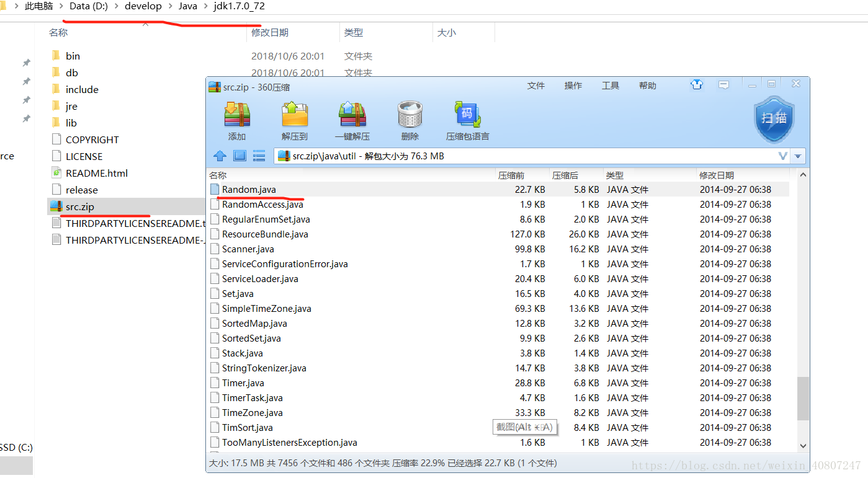Click the scrollbar down arrow in archive list
This screenshot has width=868, height=478.
tap(803, 445)
